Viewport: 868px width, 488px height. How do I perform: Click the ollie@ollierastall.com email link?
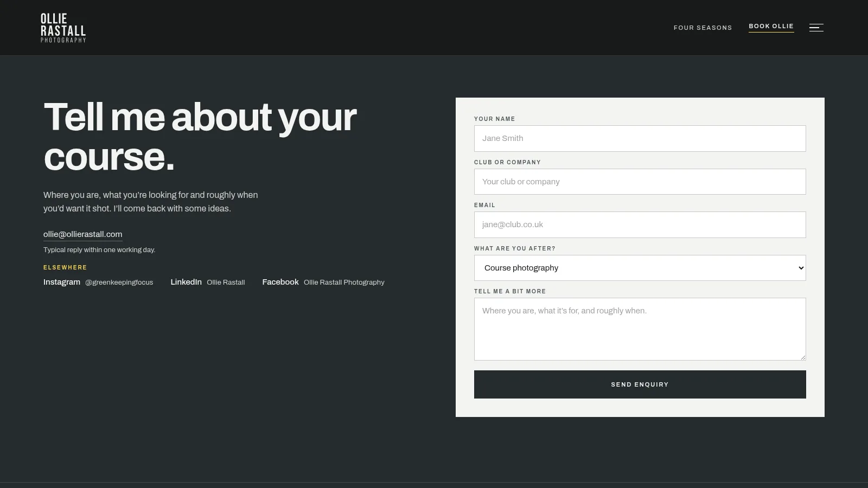[82, 234]
